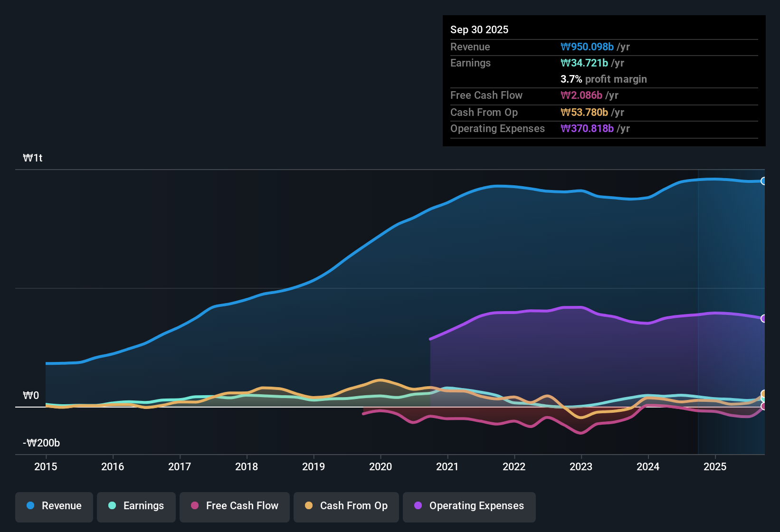780x532 pixels.
Task: Open the Sep 30 2025 tooltip header
Action: (479, 29)
